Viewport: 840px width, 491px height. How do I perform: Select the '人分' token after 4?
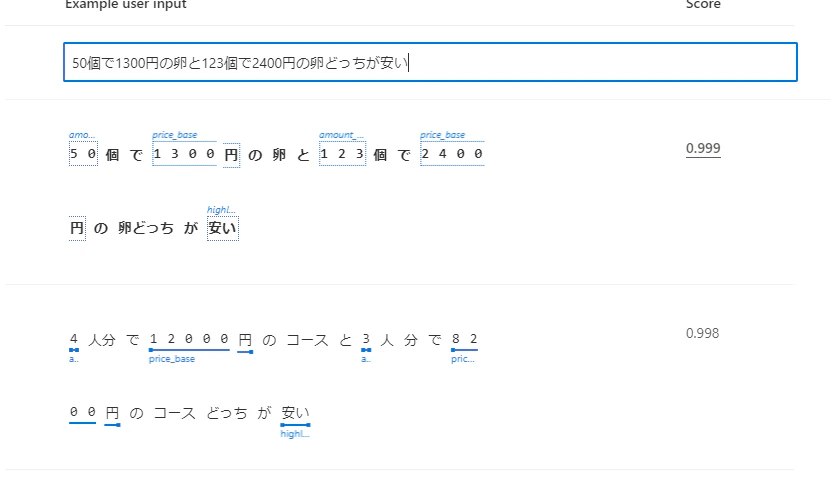tap(102, 340)
